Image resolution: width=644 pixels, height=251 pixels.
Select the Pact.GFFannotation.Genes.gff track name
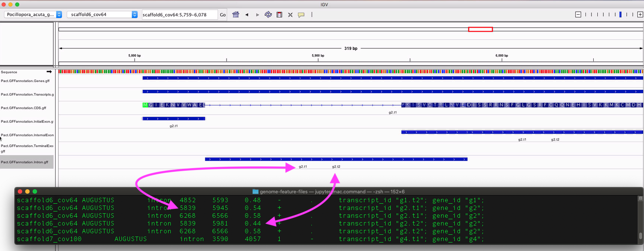click(25, 81)
